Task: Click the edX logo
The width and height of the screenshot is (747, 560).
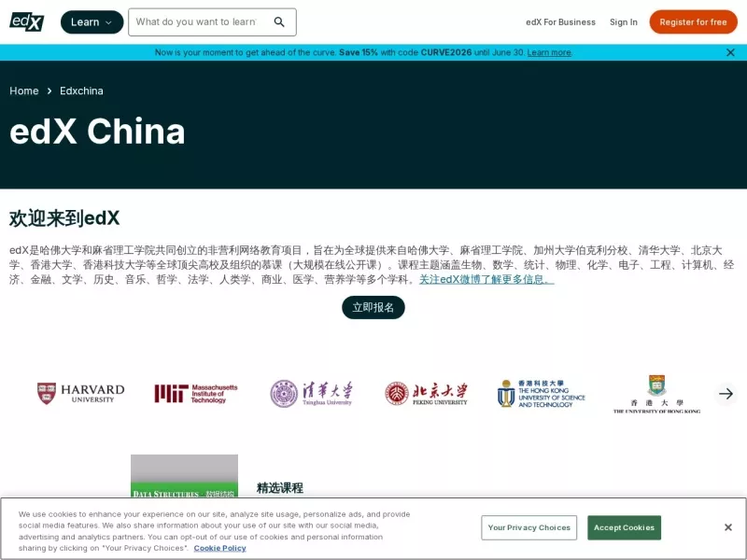Action: (x=27, y=21)
